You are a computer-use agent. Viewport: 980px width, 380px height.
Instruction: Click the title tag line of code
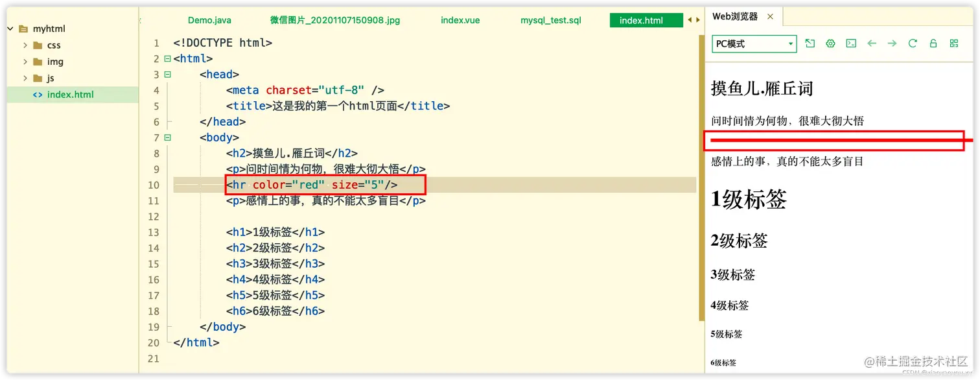(338, 106)
